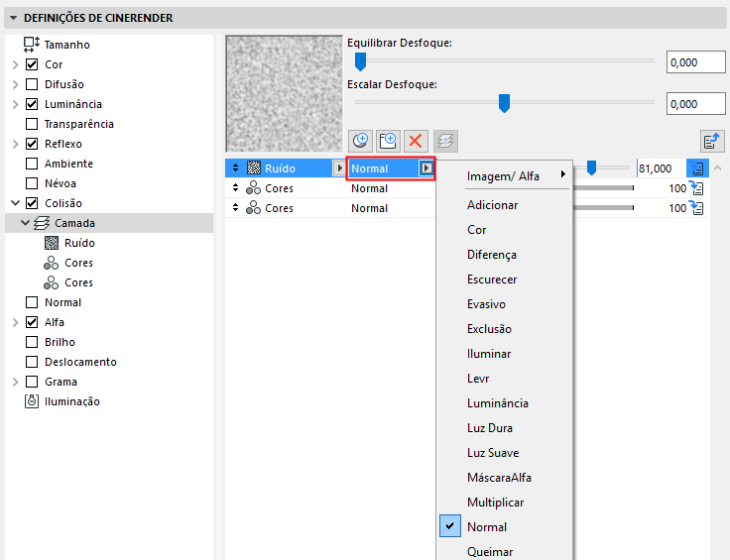730x560 pixels.
Task: Expand the Difusão tree item
Action: tap(15, 84)
